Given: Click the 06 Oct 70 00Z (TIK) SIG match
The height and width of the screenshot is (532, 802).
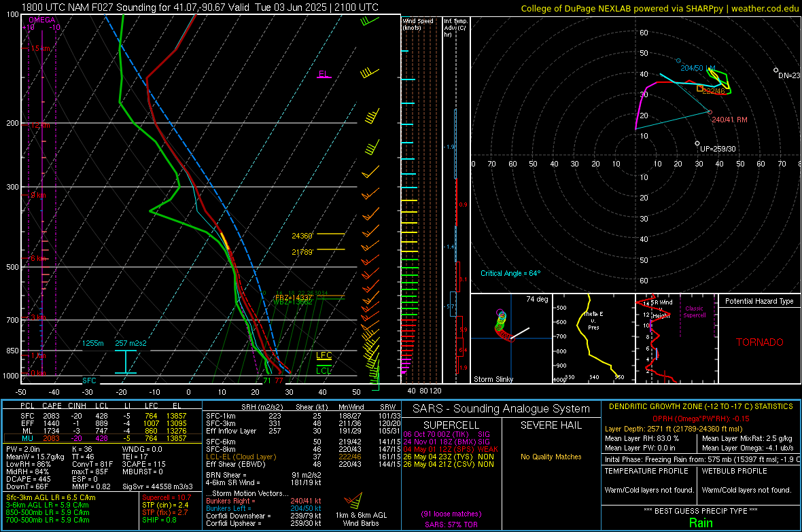Looking at the screenshot, I should pos(447,435).
